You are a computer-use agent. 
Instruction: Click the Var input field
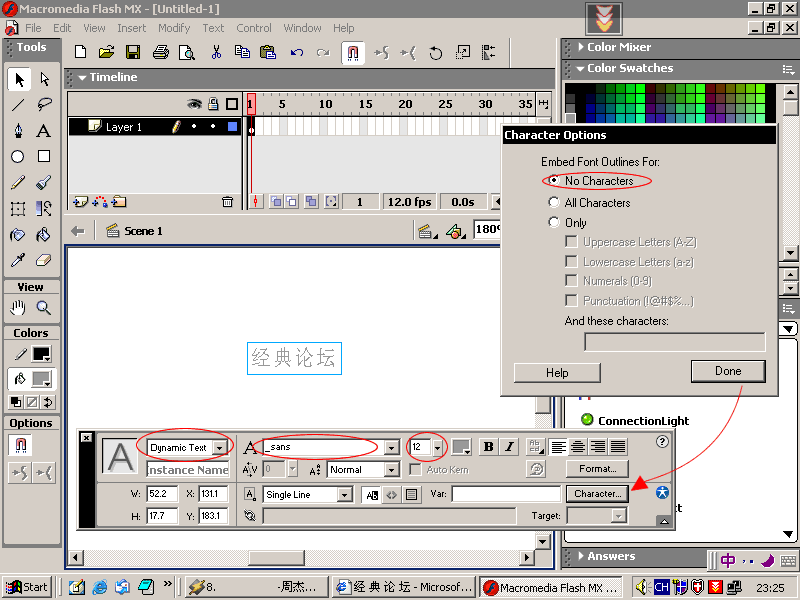pos(506,494)
